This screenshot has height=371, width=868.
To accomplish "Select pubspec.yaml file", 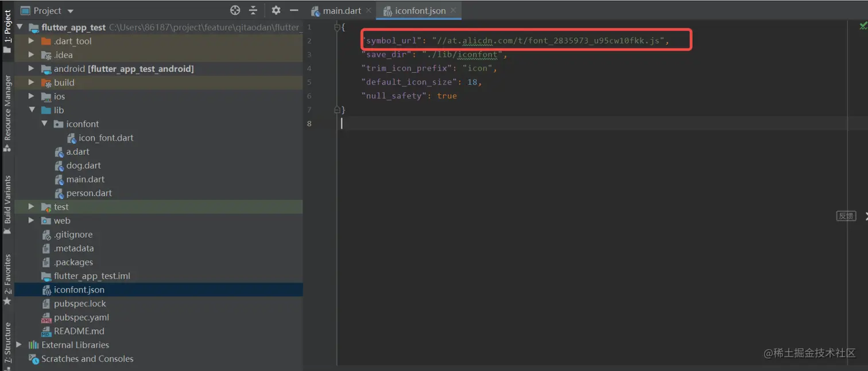I will click(x=81, y=317).
